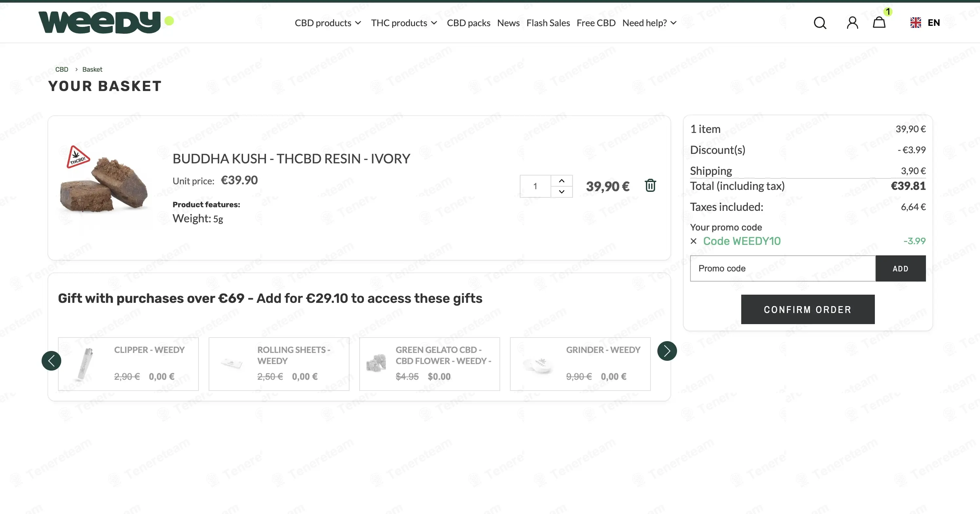Screen dimensions: 980x514
Task: Click the ADD promo code button
Action: pyautogui.click(x=900, y=268)
